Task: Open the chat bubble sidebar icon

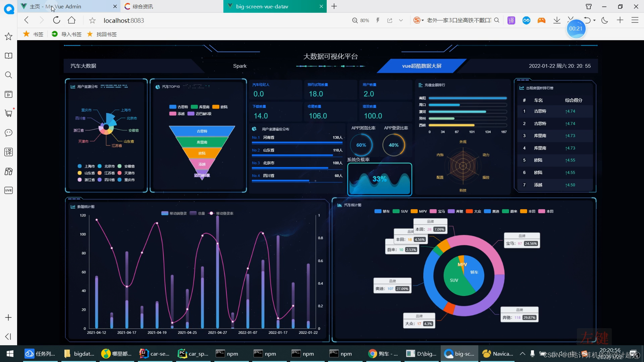Action: click(9, 133)
